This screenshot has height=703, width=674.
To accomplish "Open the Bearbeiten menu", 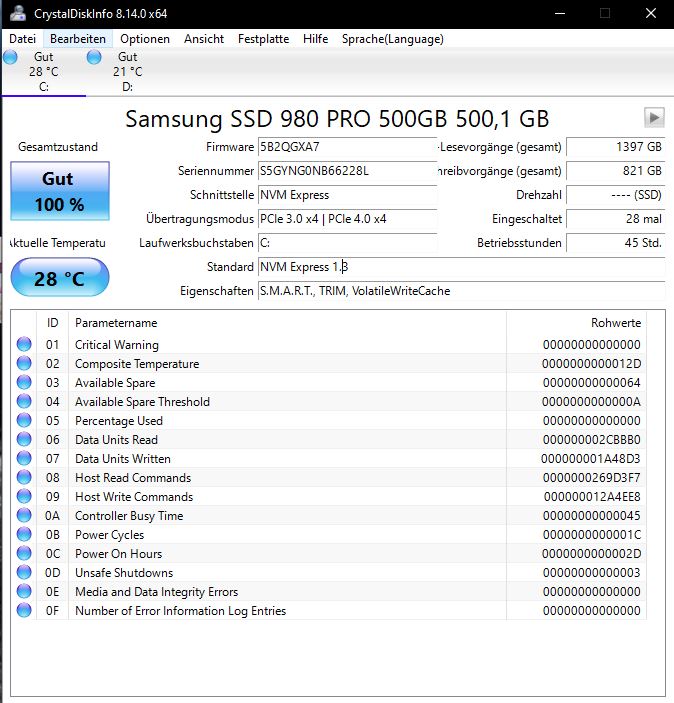I will (78, 39).
